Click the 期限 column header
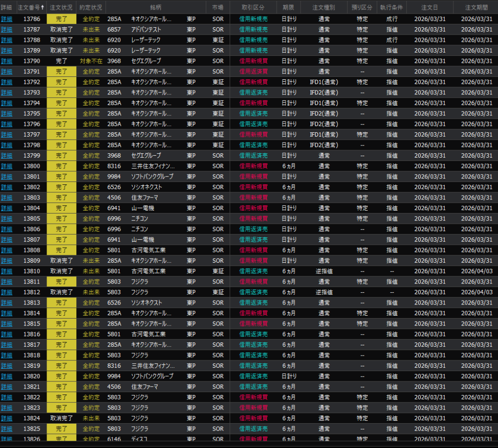Image resolution: width=498 pixels, height=448 pixels. (288, 7)
